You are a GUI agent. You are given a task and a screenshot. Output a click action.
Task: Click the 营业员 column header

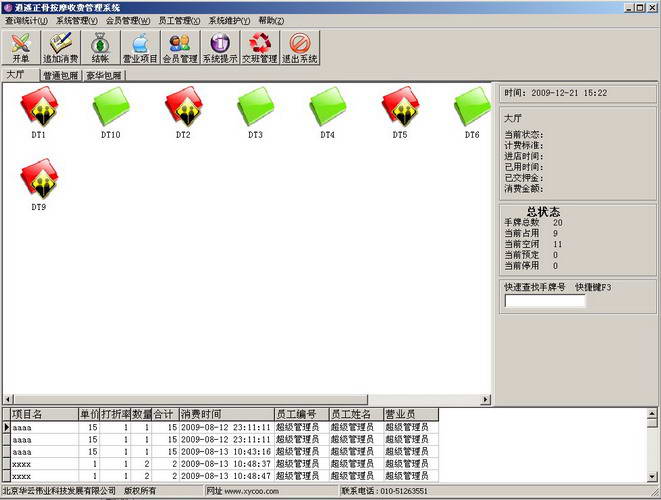pyautogui.click(x=411, y=414)
